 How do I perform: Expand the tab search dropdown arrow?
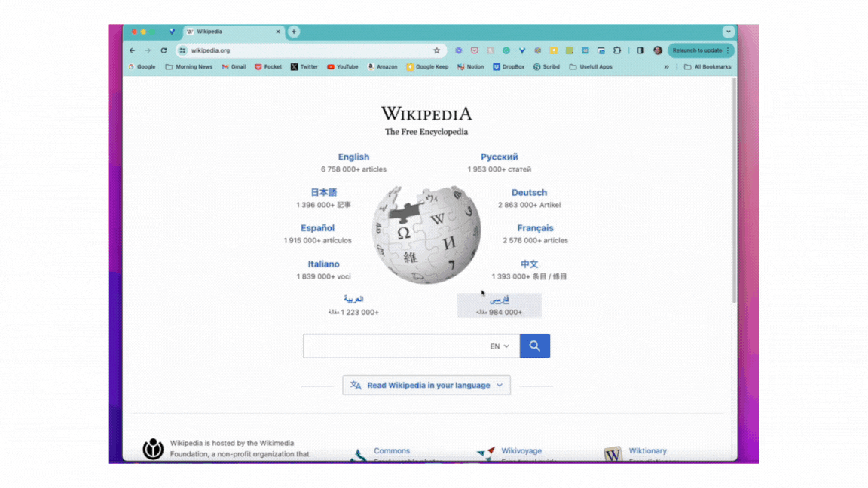(x=728, y=32)
